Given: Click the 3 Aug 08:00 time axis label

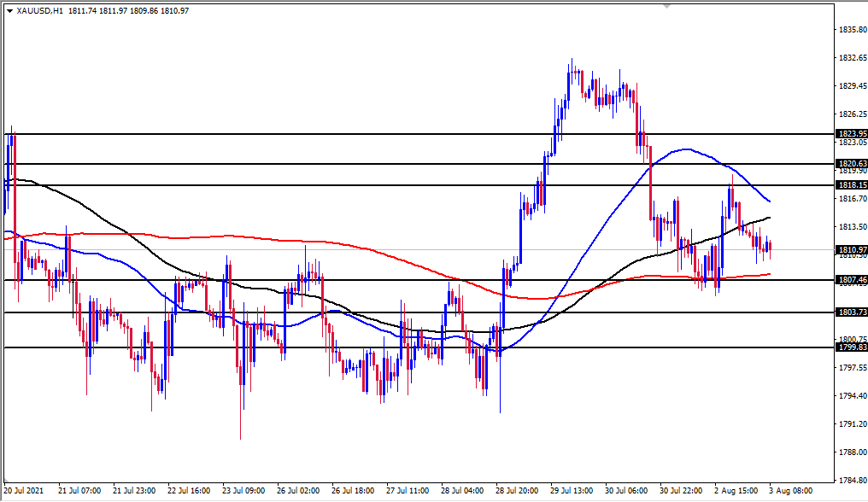Looking at the screenshot, I should 790,490.
